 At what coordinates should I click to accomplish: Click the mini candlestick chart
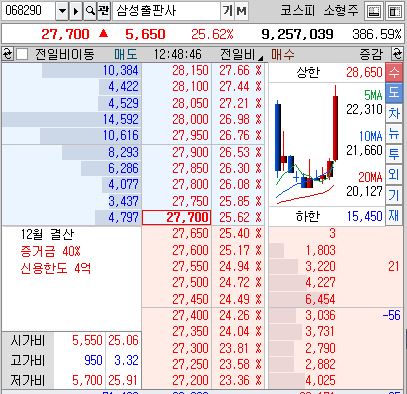pyautogui.click(x=306, y=144)
